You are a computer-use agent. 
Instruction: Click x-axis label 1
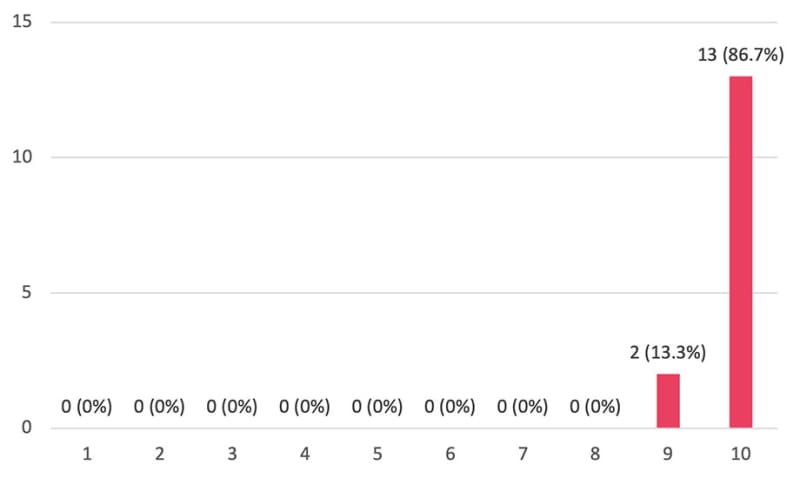87,454
